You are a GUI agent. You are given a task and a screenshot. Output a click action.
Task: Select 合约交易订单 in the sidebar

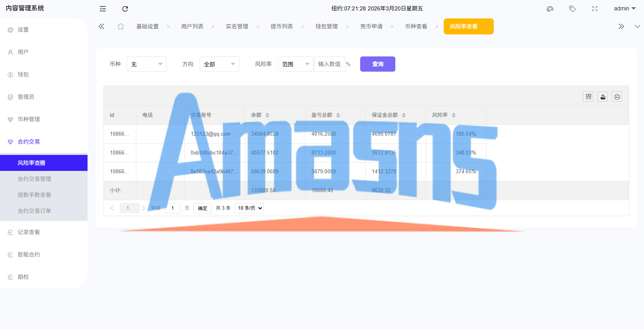pos(44,211)
